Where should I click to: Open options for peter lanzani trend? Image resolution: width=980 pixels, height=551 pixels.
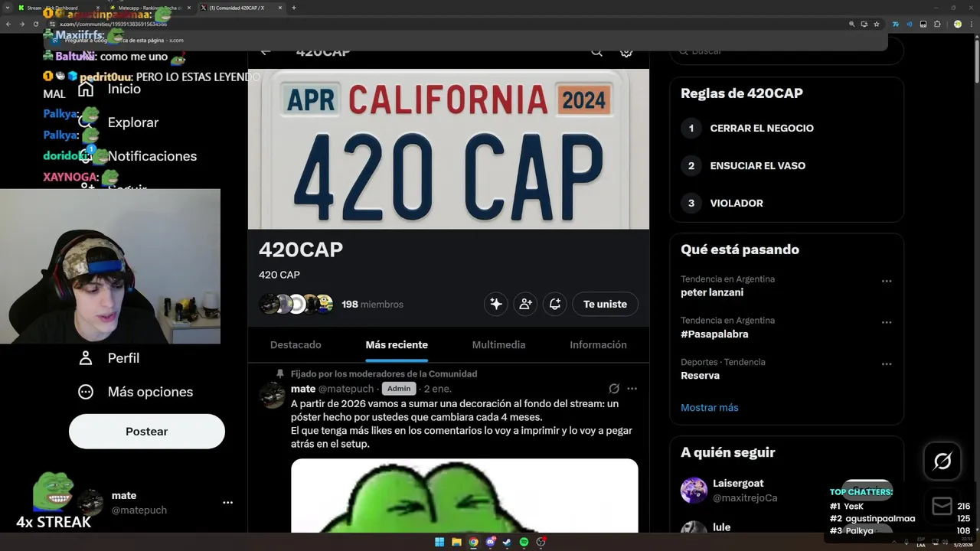[x=887, y=282]
